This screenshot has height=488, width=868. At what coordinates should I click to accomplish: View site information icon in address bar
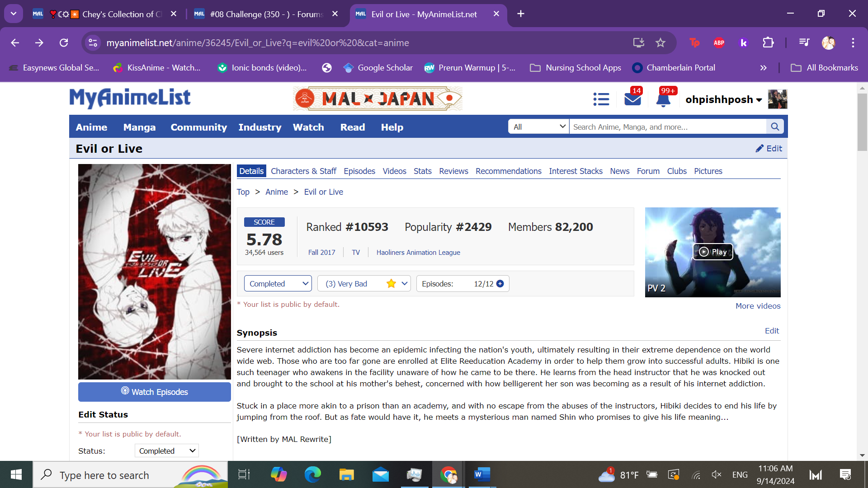tap(93, 42)
